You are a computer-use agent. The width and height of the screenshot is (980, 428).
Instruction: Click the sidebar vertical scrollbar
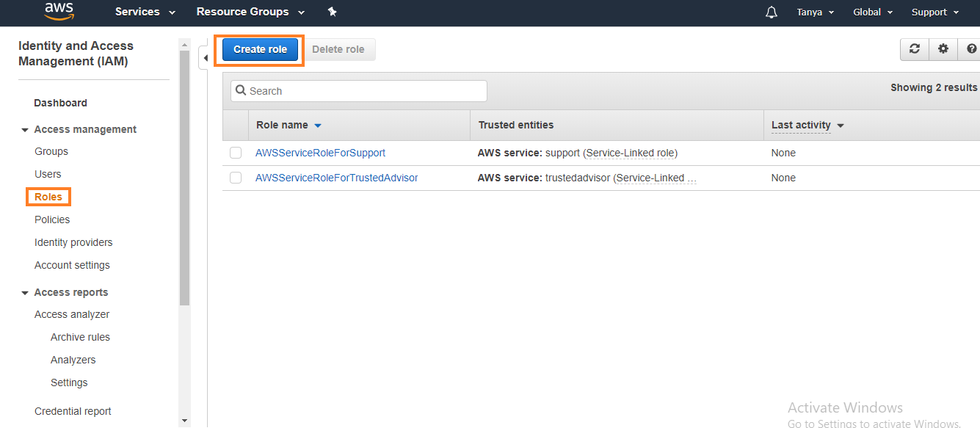184,178
